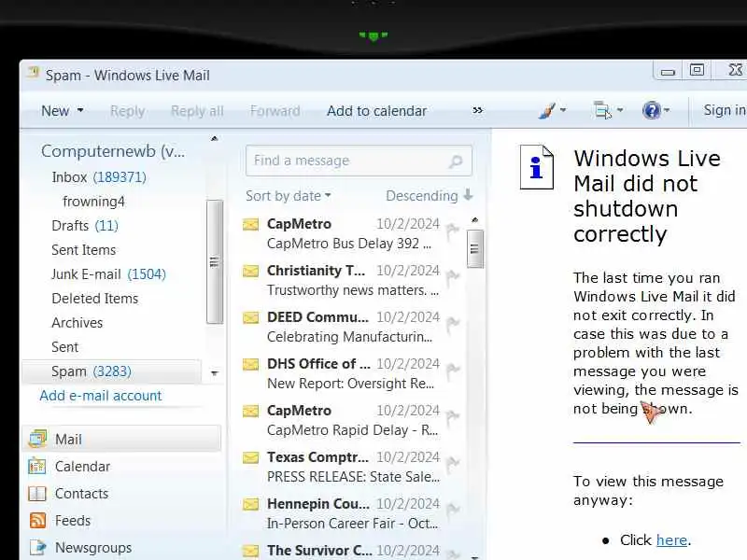Image resolution: width=747 pixels, height=560 pixels.
Task: Switch to Feeds view
Action: pos(73,521)
